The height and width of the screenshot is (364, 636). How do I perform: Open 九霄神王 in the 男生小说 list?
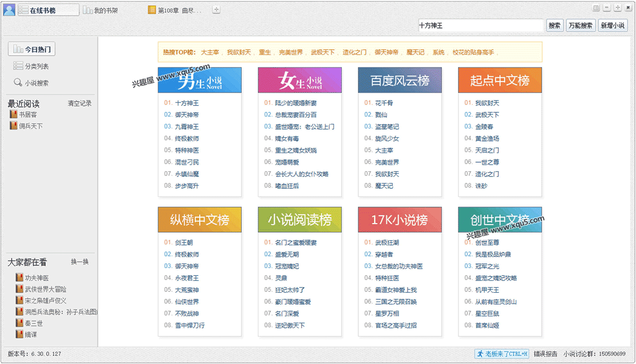coord(187,127)
